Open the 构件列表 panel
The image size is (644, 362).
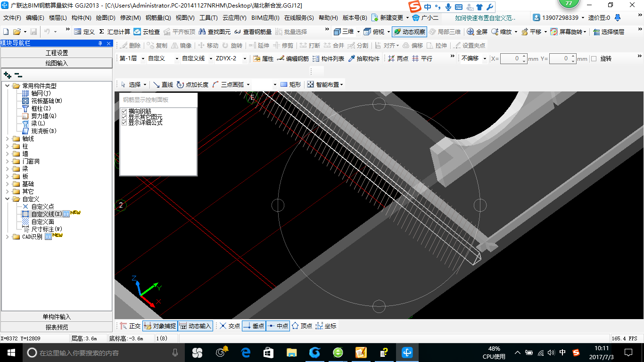[x=328, y=58]
